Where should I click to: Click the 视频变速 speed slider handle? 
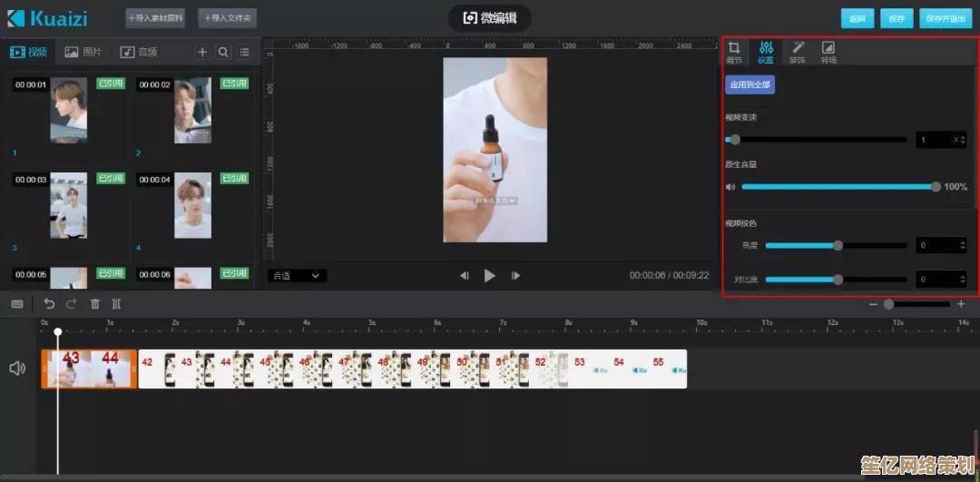click(x=735, y=140)
